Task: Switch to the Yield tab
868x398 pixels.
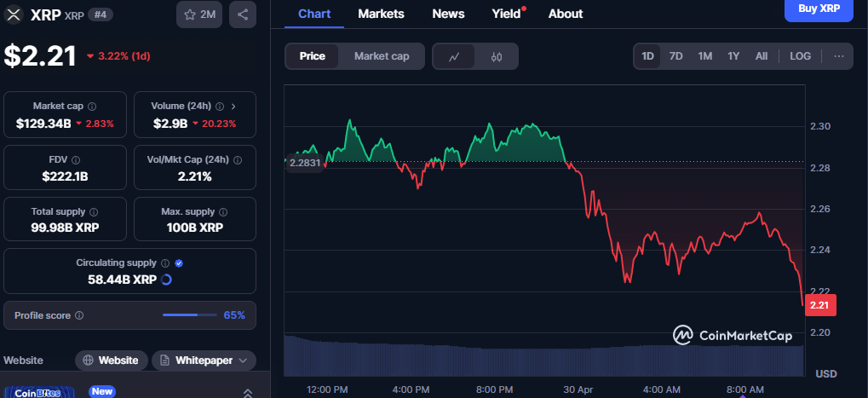Action: click(507, 14)
